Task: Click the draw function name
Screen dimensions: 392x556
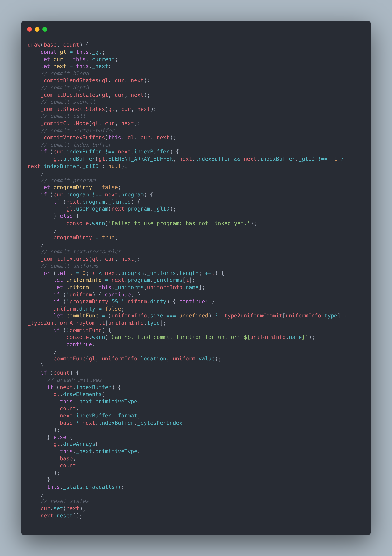Action: coord(34,45)
